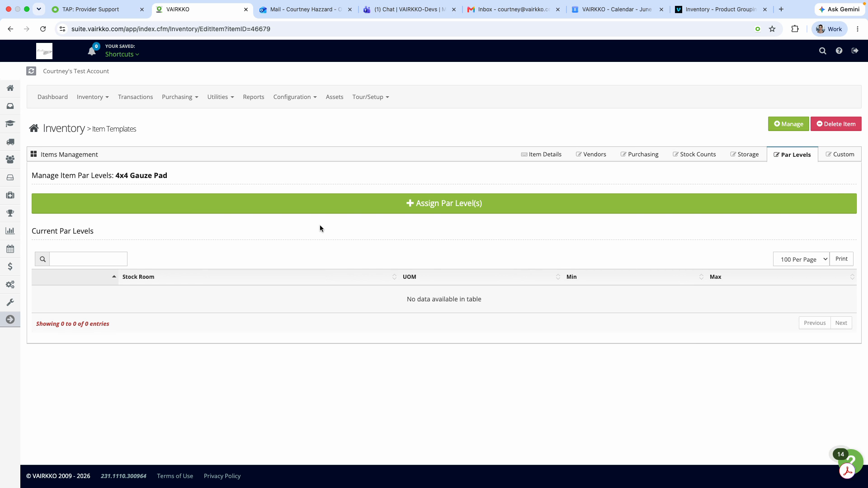This screenshot has width=868, height=488.
Task: Expand the Purchasing navigation dropdown
Action: (x=180, y=97)
